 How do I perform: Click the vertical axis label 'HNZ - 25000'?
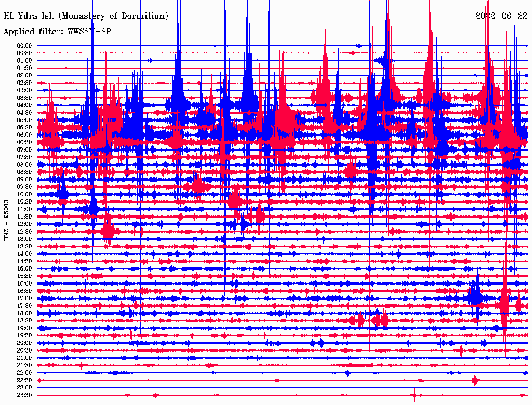pyautogui.click(x=6, y=221)
